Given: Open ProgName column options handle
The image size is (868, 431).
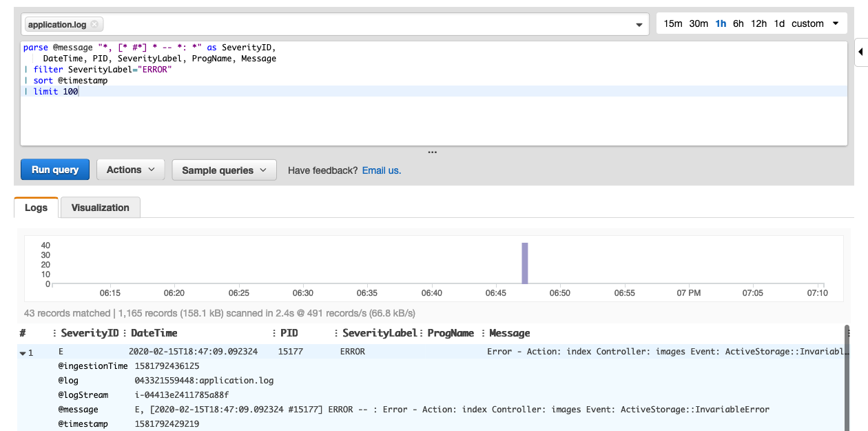Looking at the screenshot, I should [x=421, y=333].
